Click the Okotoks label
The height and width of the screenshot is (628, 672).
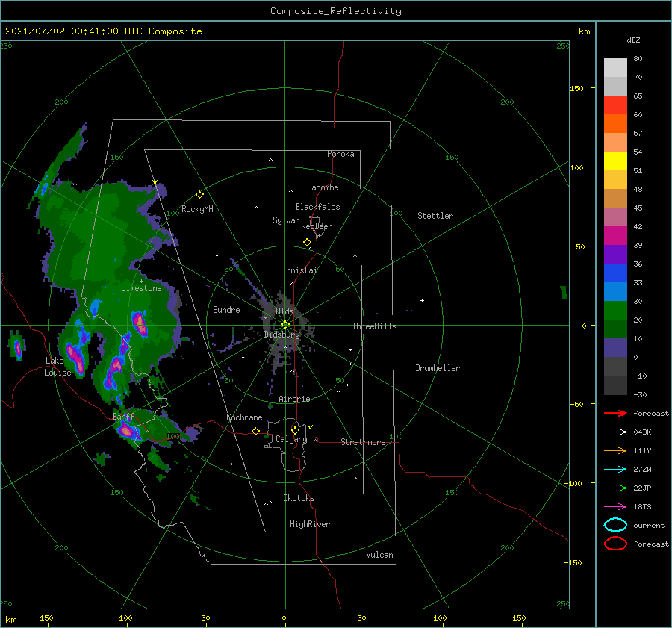pos(299,498)
